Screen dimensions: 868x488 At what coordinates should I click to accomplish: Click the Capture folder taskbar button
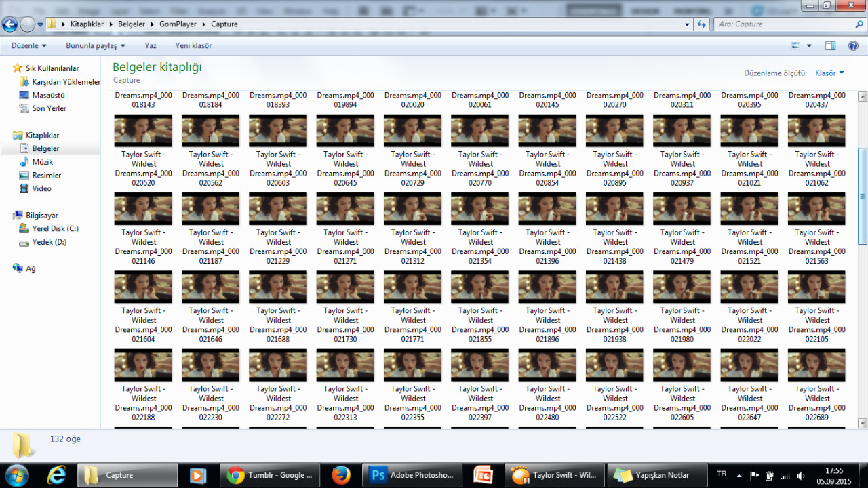(x=127, y=475)
